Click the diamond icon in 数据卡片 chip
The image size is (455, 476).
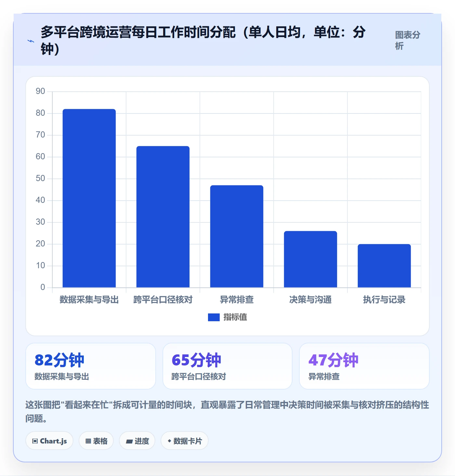[x=169, y=441]
